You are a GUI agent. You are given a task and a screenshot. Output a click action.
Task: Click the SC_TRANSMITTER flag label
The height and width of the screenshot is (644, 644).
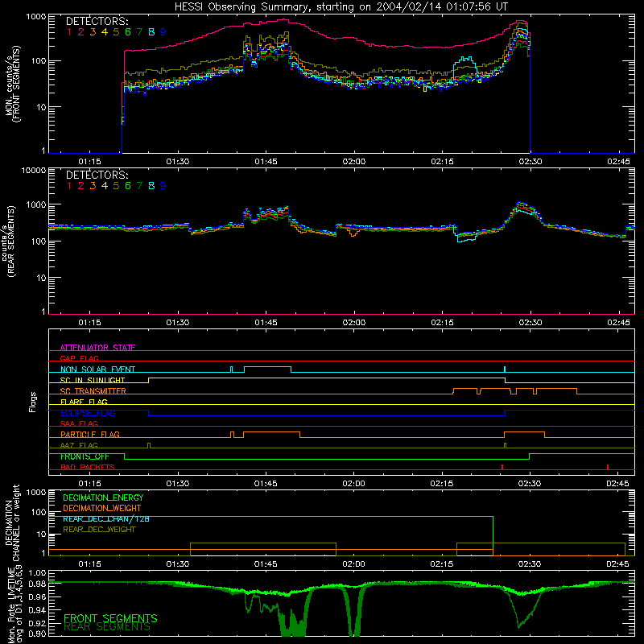pyautogui.click(x=93, y=391)
